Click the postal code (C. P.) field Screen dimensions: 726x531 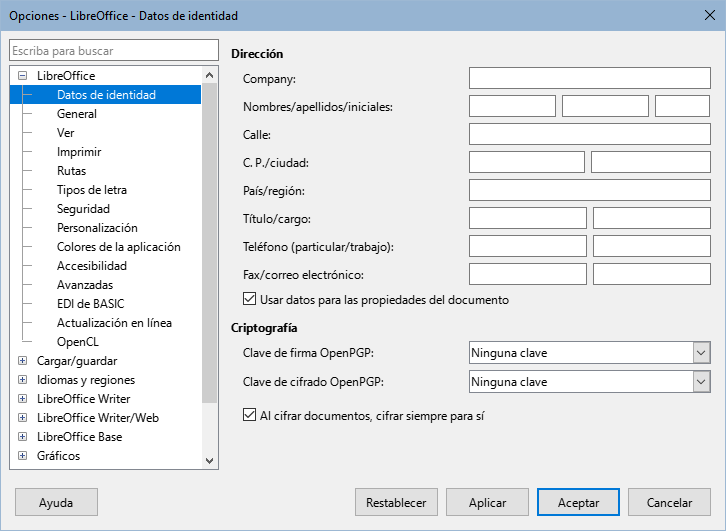click(x=527, y=162)
